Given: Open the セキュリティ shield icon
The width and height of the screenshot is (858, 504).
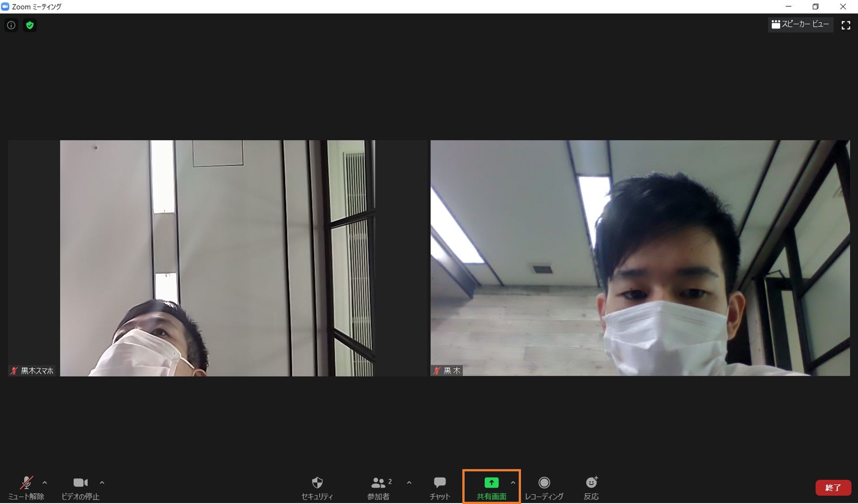Looking at the screenshot, I should pos(317,487).
